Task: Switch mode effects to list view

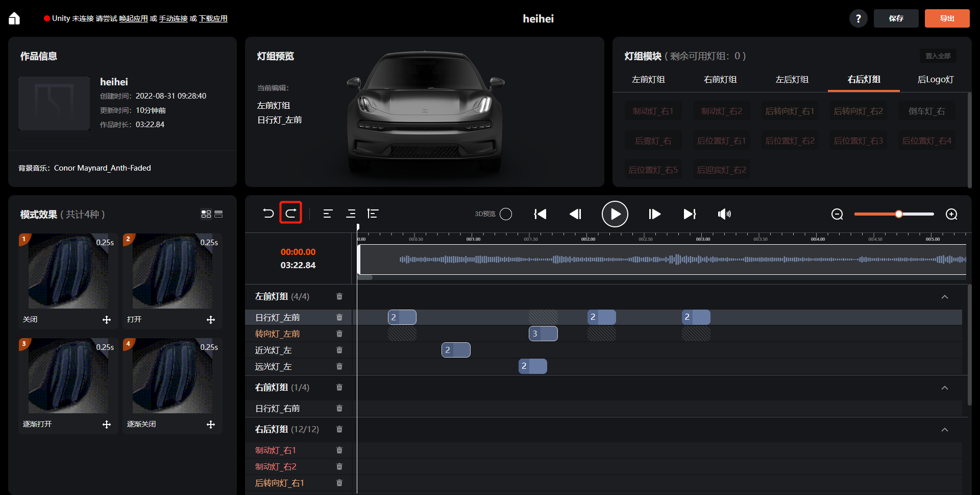Action: pyautogui.click(x=218, y=214)
